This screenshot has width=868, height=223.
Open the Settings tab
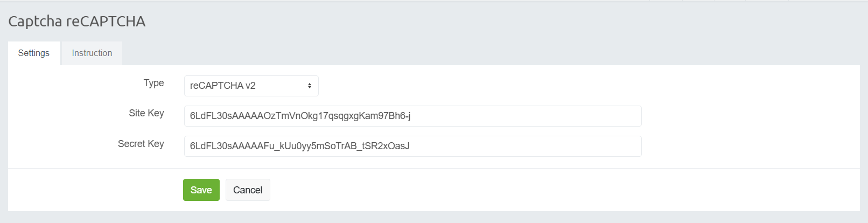click(x=34, y=53)
